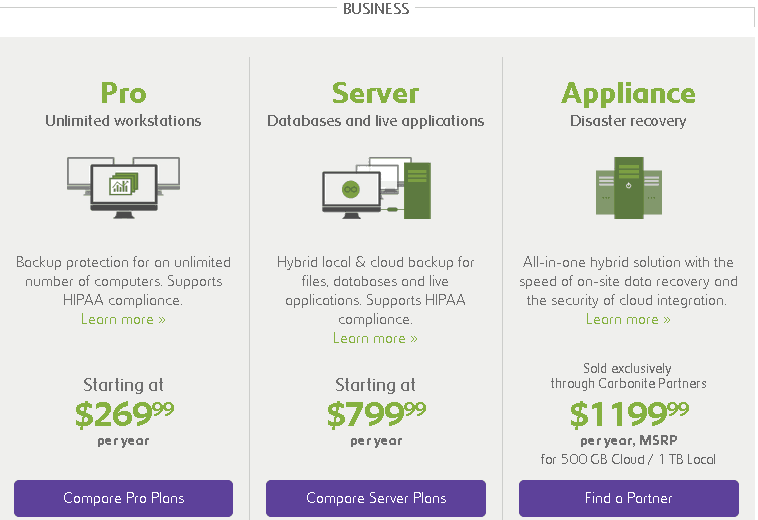Follow Learn more link under Appliance
The image size is (758, 520).
click(628, 319)
